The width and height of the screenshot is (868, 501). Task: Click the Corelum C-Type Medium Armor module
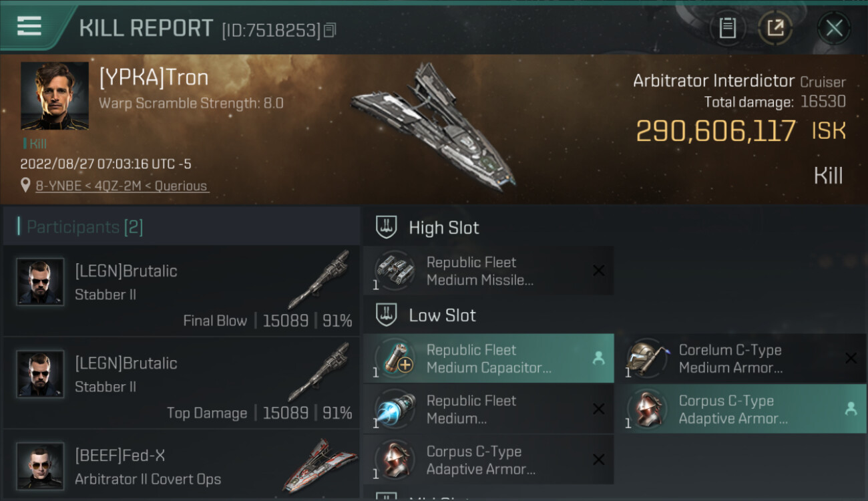741,359
